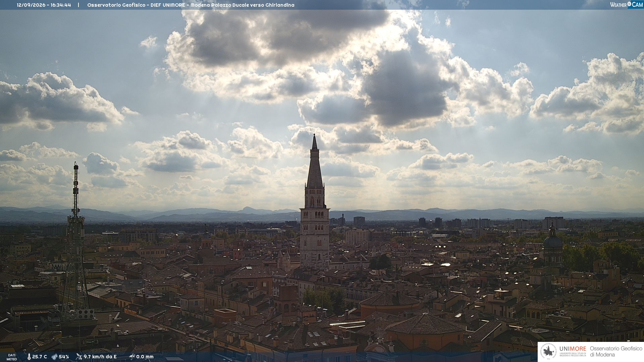Image resolution: width=644 pixels, height=362 pixels.
Task: Click the Osservatorio Geofisico DIEF UNIMORE title
Action: click(x=191, y=5)
